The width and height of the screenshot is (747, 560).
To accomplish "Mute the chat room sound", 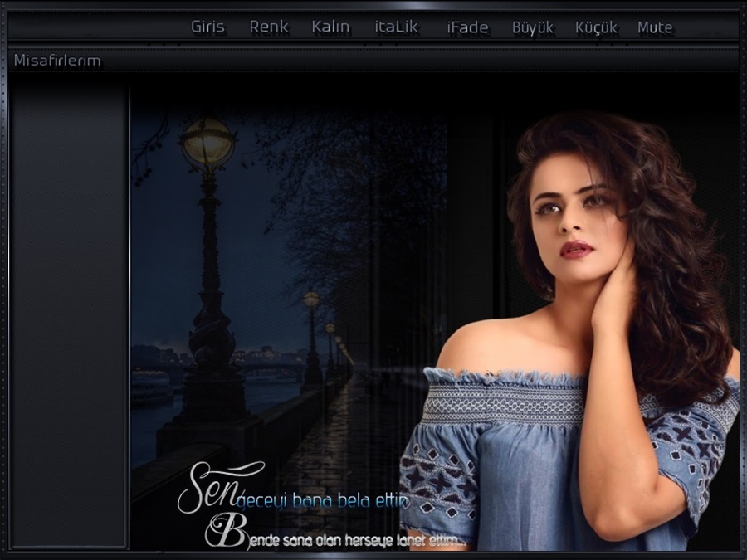I will [655, 27].
